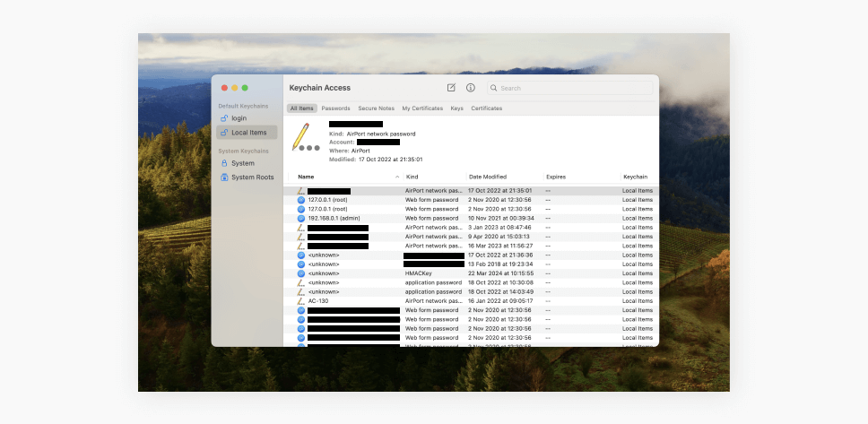Select the AC-130 item name

point(318,301)
